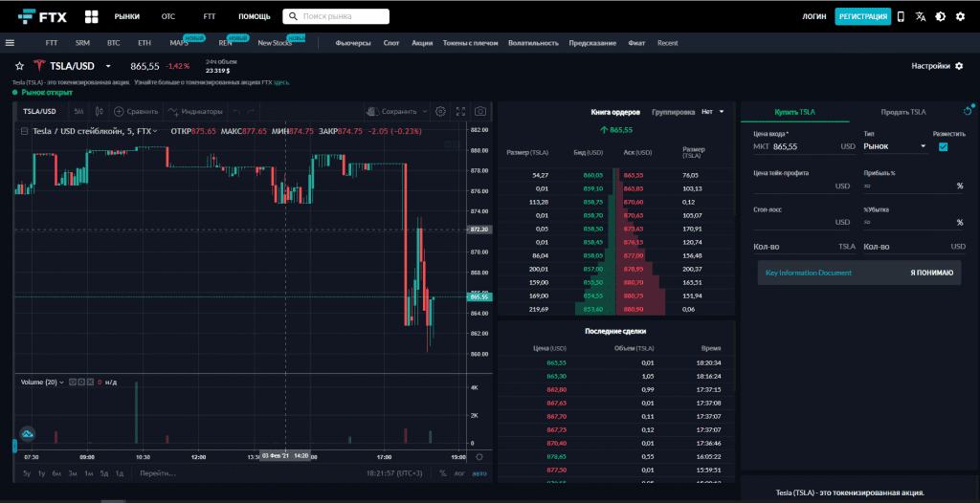Redo the chart action
The height and width of the screenshot is (503, 980).
point(251,112)
